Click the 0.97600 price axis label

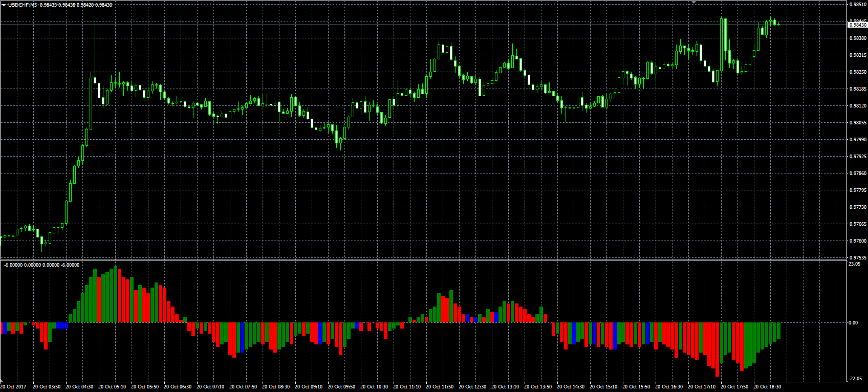[x=858, y=241]
